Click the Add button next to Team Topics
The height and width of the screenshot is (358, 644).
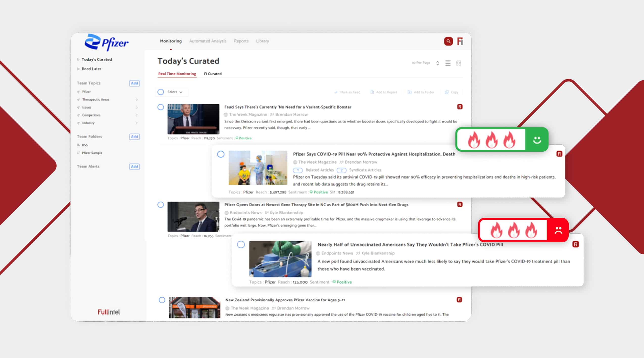pyautogui.click(x=135, y=83)
